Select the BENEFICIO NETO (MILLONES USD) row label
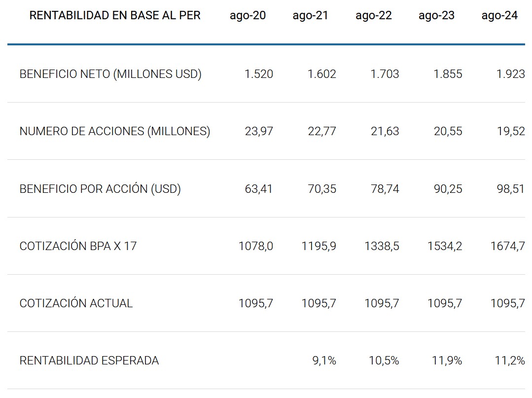This screenshot has width=532, height=398. pyautogui.click(x=110, y=74)
